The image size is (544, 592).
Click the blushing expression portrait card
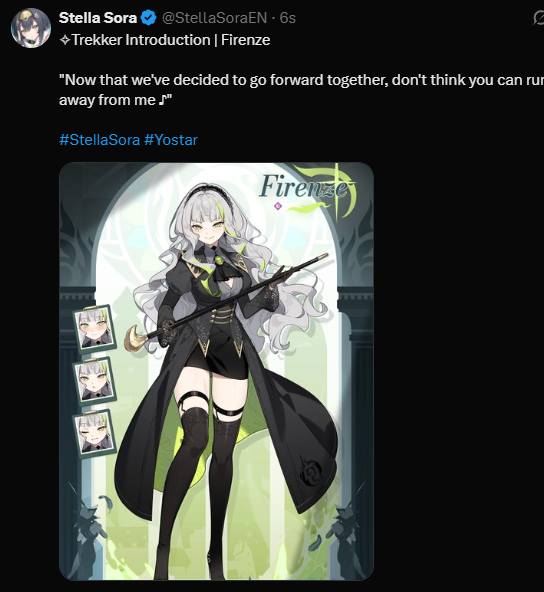point(95,328)
